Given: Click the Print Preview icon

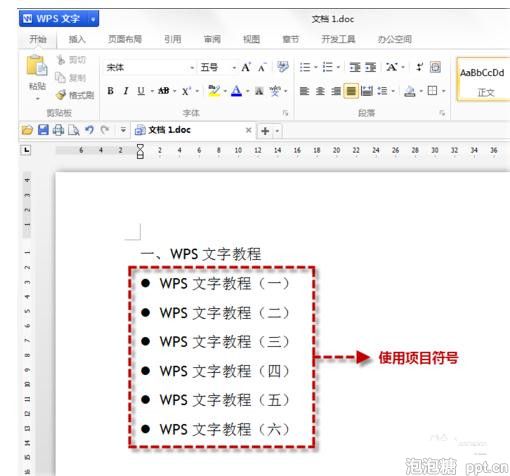Looking at the screenshot, I should click(74, 130).
